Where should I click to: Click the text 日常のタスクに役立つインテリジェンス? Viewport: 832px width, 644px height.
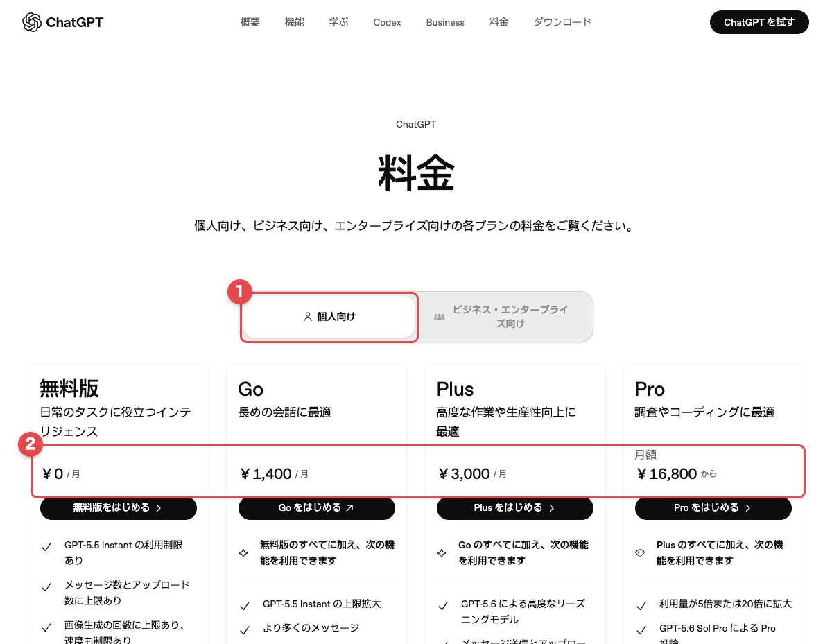[x=116, y=422]
